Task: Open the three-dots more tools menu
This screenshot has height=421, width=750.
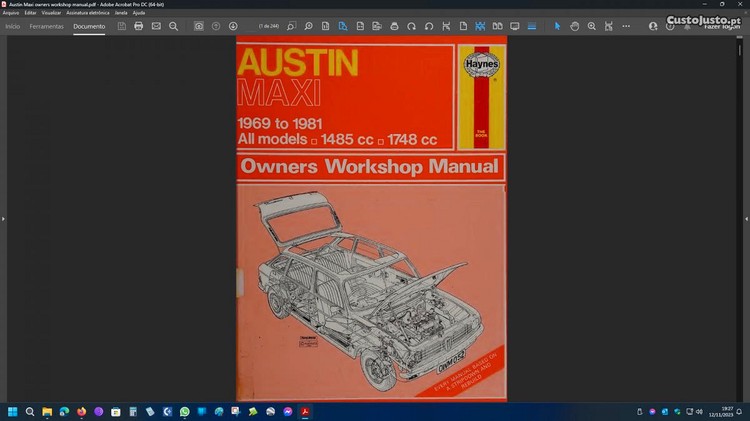Action: [x=626, y=26]
